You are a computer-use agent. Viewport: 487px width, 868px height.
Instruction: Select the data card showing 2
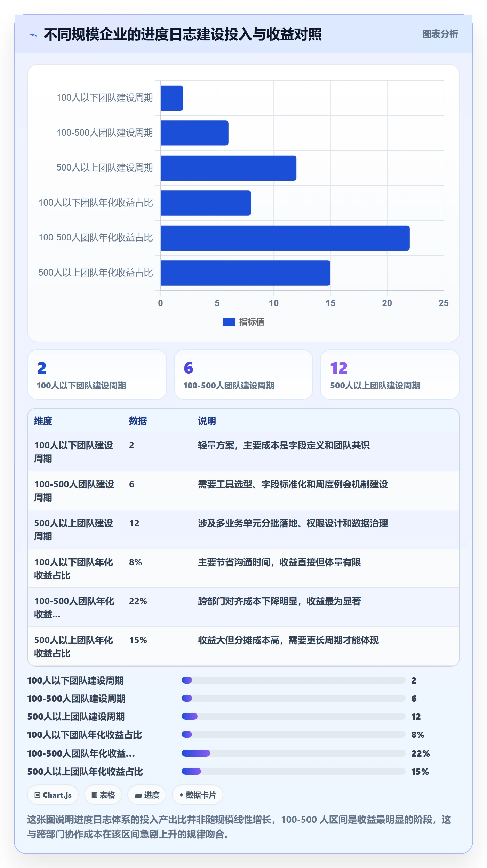[97, 374]
